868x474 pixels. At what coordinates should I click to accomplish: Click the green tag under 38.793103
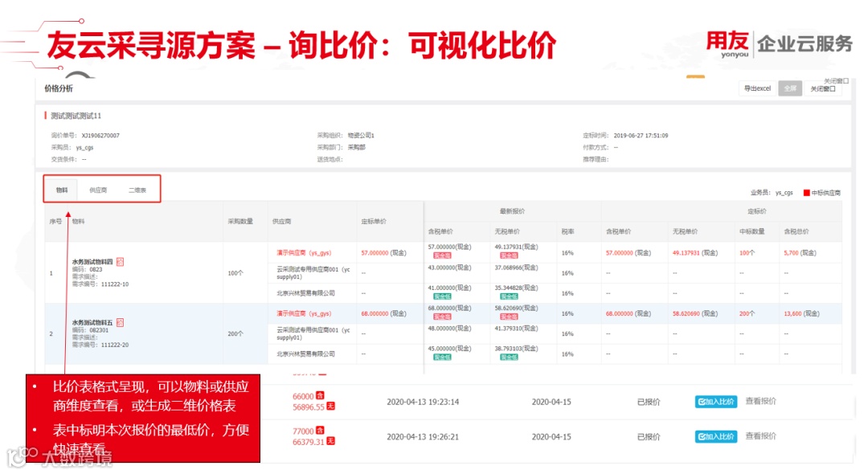(x=509, y=358)
